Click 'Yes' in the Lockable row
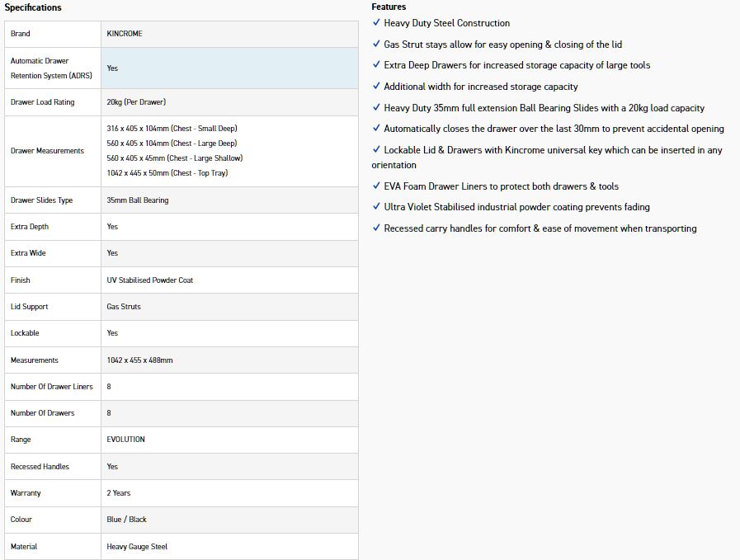The image size is (740, 560). tap(112, 333)
